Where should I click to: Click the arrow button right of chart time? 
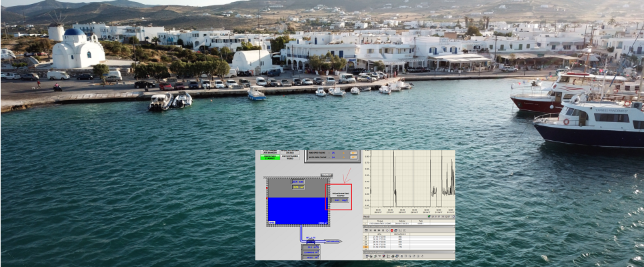click(453, 216)
